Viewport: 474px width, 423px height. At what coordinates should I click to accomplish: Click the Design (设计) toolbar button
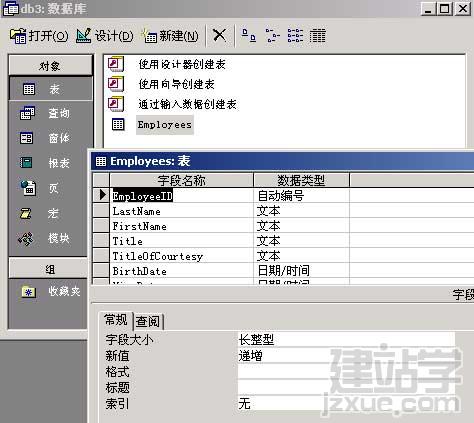pyautogui.click(x=105, y=36)
